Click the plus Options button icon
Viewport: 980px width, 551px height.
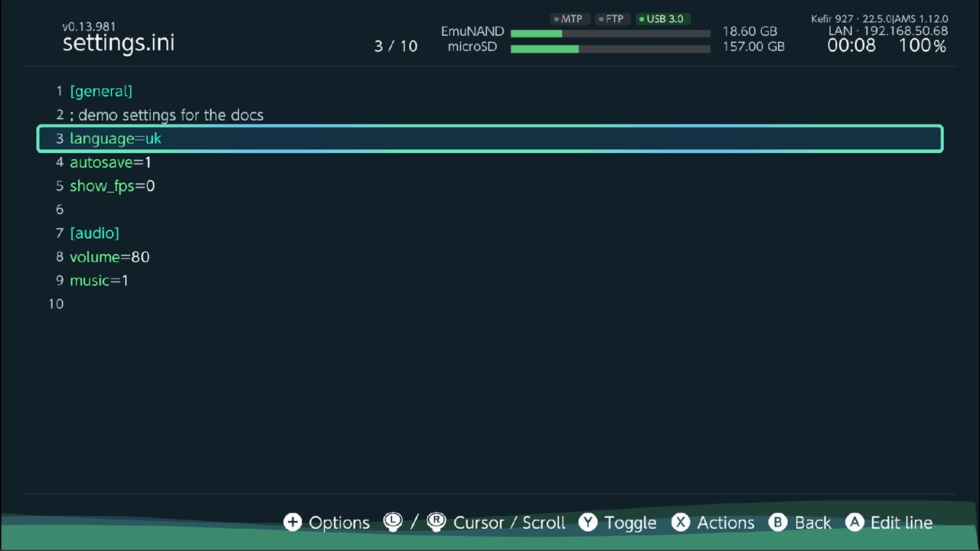click(292, 522)
